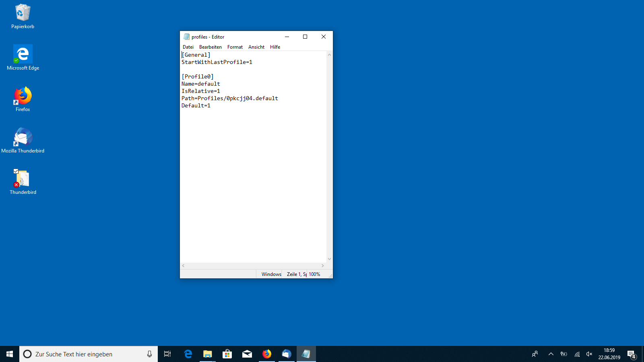Click the Task View taskbar button
The image size is (644, 362).
click(167, 354)
